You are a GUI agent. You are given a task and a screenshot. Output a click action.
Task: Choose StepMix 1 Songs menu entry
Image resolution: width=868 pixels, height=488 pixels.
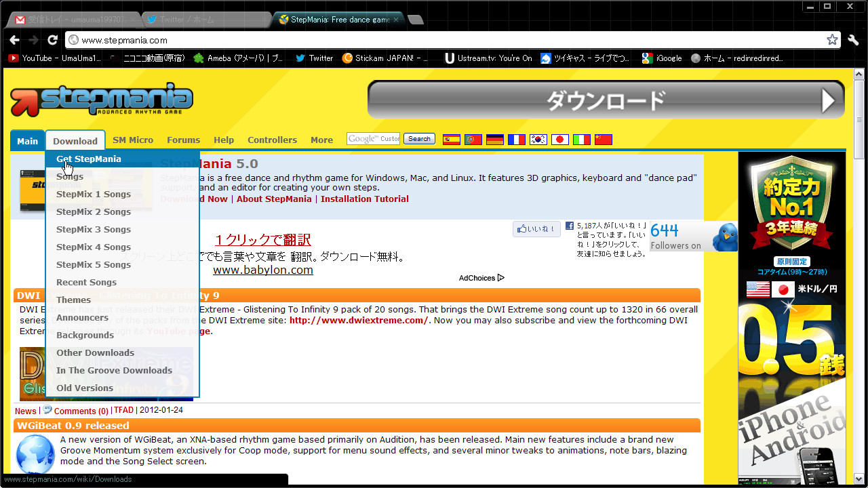pyautogui.click(x=123, y=194)
